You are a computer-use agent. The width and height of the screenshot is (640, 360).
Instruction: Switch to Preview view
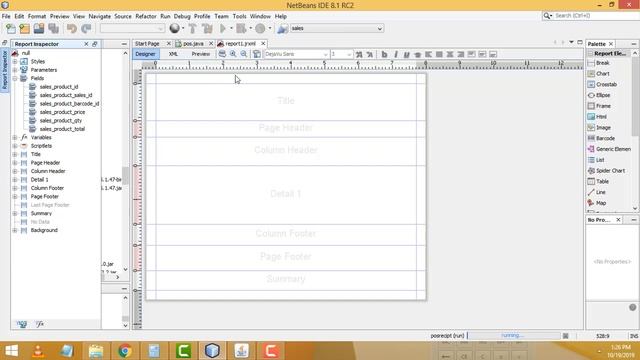200,54
